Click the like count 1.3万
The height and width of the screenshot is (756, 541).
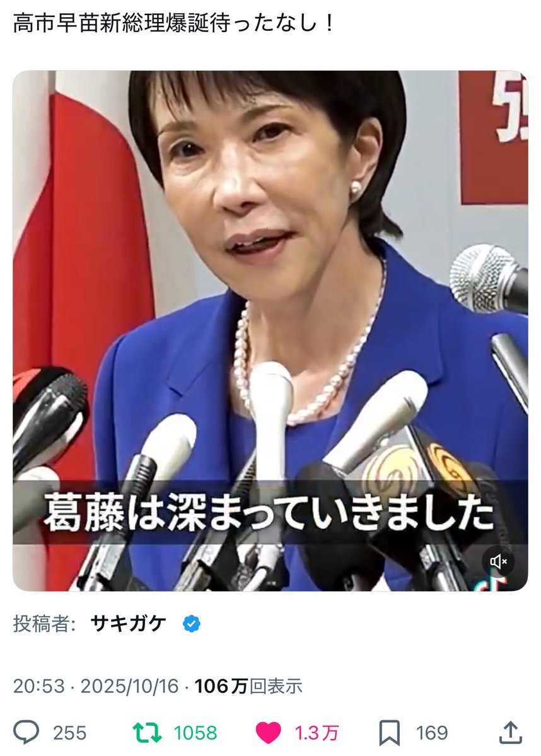317,733
